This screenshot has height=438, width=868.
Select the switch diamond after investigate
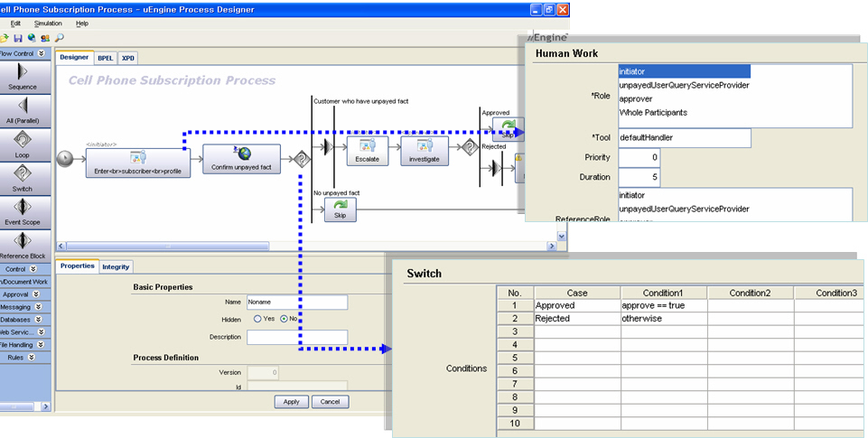(x=470, y=146)
